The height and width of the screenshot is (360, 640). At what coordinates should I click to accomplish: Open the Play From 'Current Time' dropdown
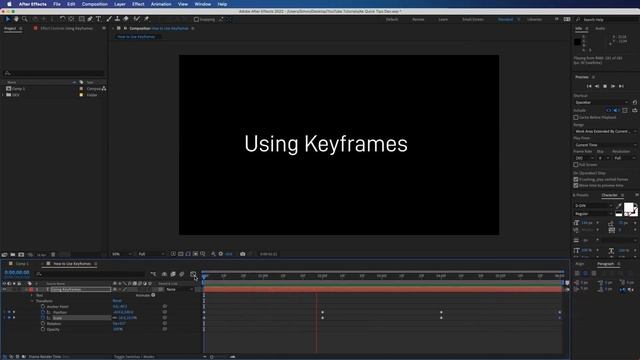point(605,145)
